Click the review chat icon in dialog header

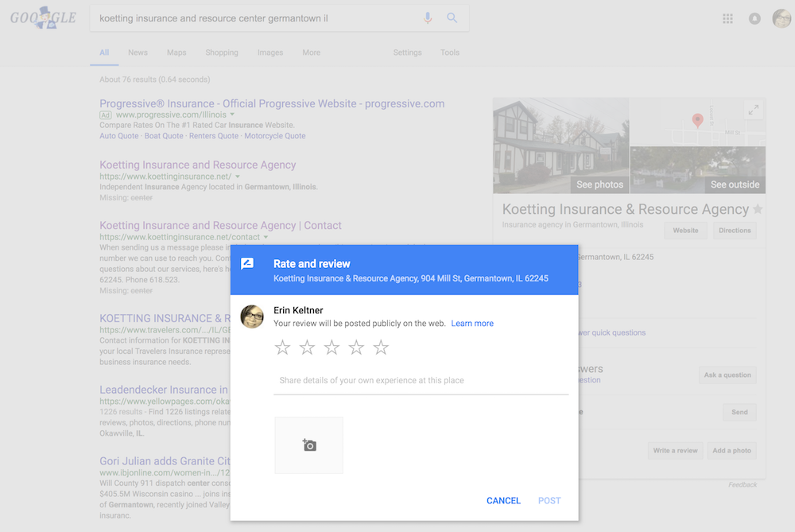(247, 264)
